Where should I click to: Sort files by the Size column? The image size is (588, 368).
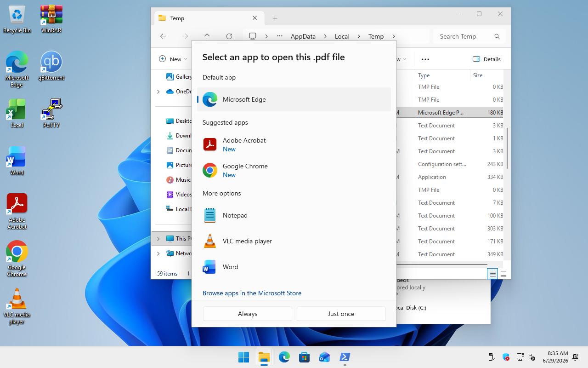(487, 75)
